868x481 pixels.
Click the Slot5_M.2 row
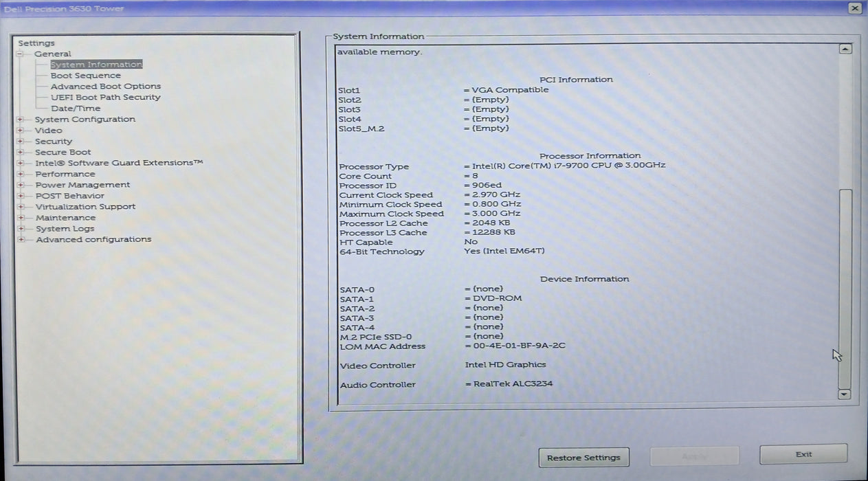click(x=423, y=128)
